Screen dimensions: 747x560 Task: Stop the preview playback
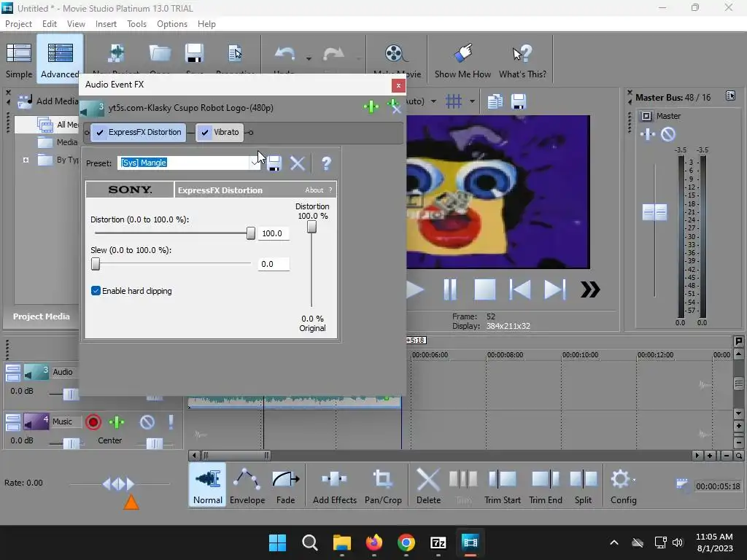pos(485,289)
